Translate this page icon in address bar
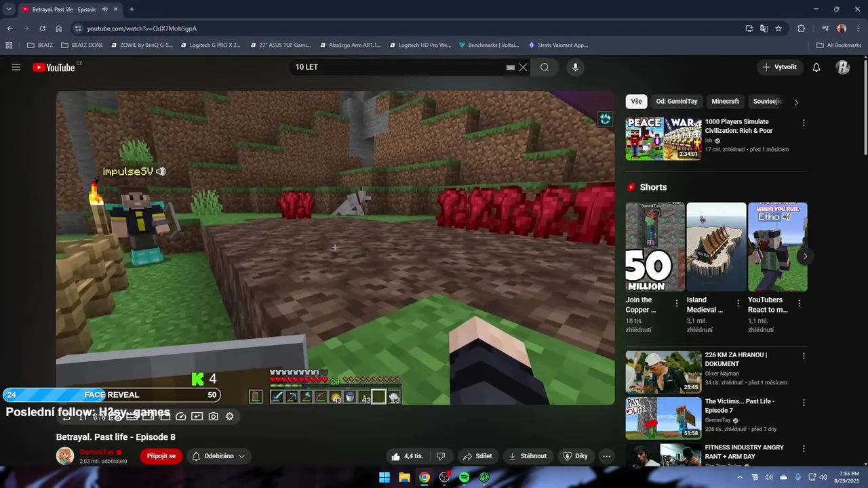The height and width of the screenshot is (488, 868). click(x=764, y=28)
